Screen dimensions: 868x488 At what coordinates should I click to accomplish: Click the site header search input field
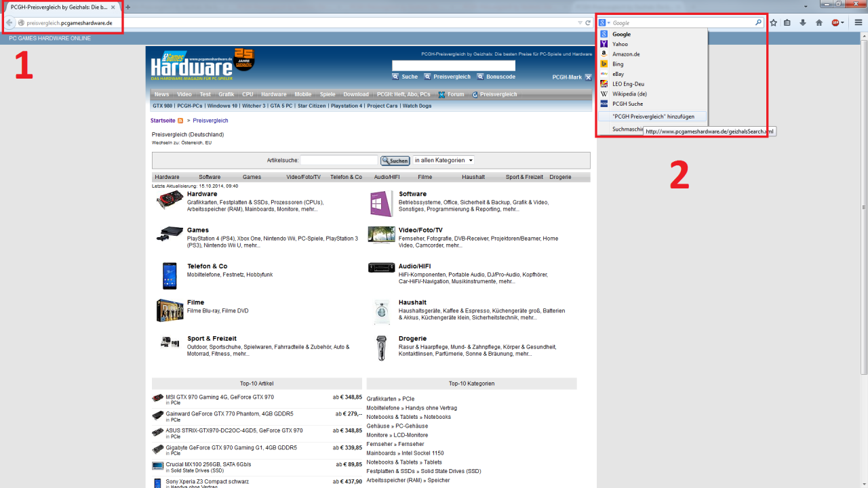coord(454,66)
